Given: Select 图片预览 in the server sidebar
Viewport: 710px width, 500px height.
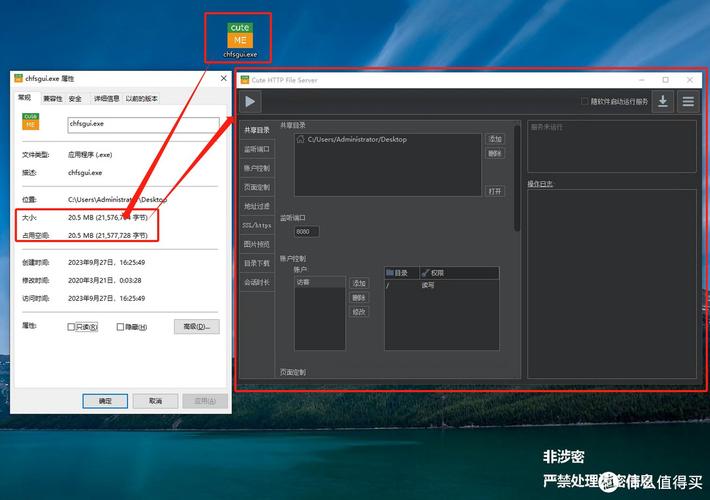Looking at the screenshot, I should click(257, 244).
